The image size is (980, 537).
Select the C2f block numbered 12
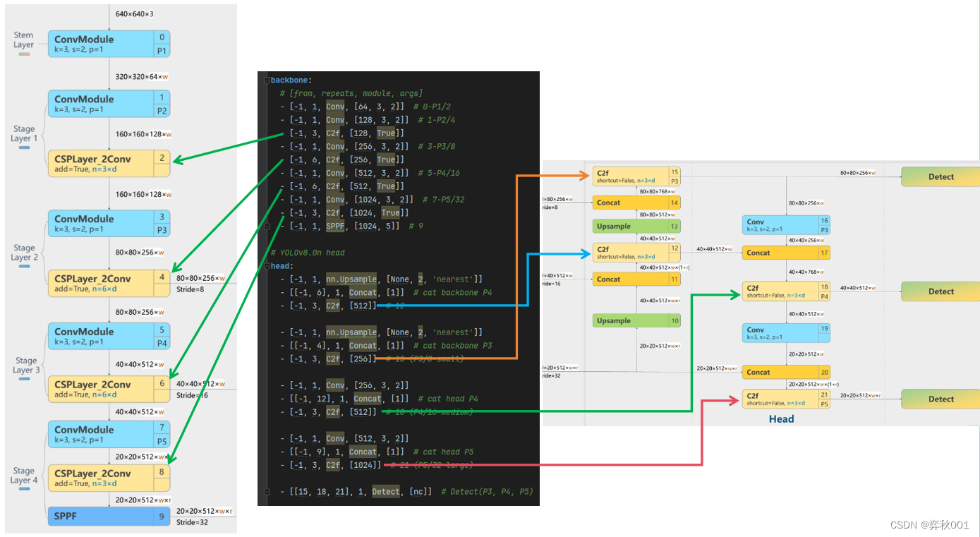pyautogui.click(x=636, y=253)
